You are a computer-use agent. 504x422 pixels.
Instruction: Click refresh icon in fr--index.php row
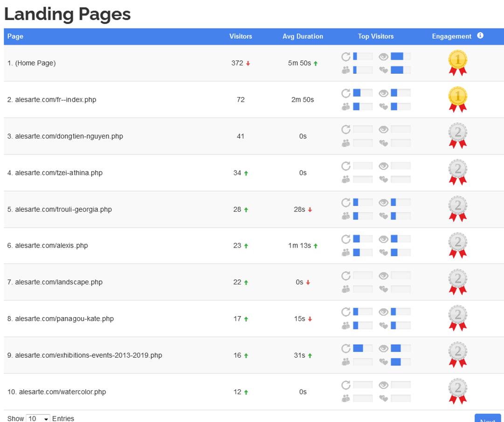pos(346,93)
